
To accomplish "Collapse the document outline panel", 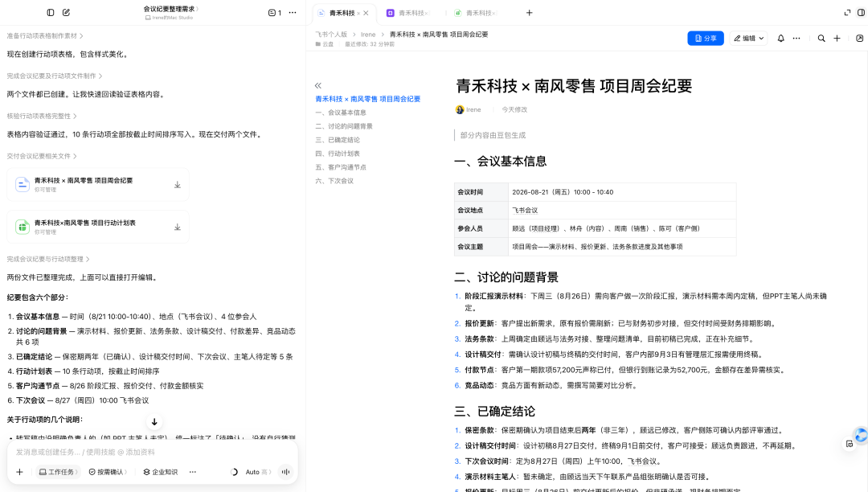I will click(x=317, y=85).
